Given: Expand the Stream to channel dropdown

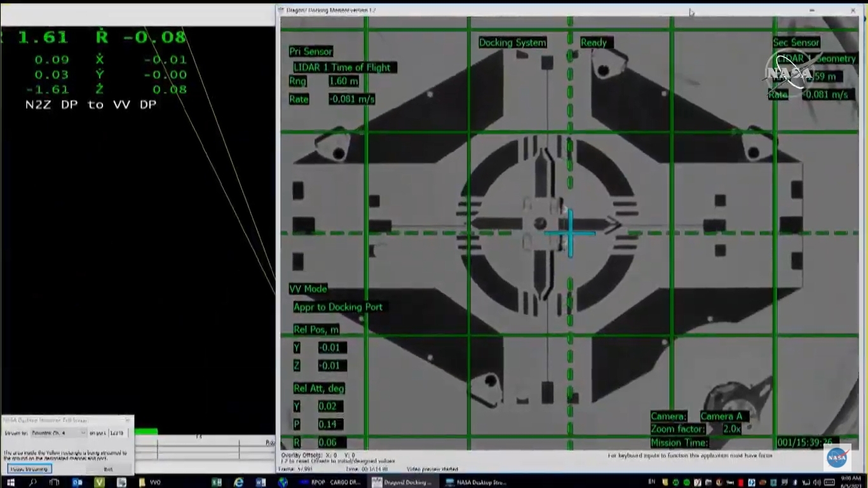Looking at the screenshot, I should pos(58,433).
